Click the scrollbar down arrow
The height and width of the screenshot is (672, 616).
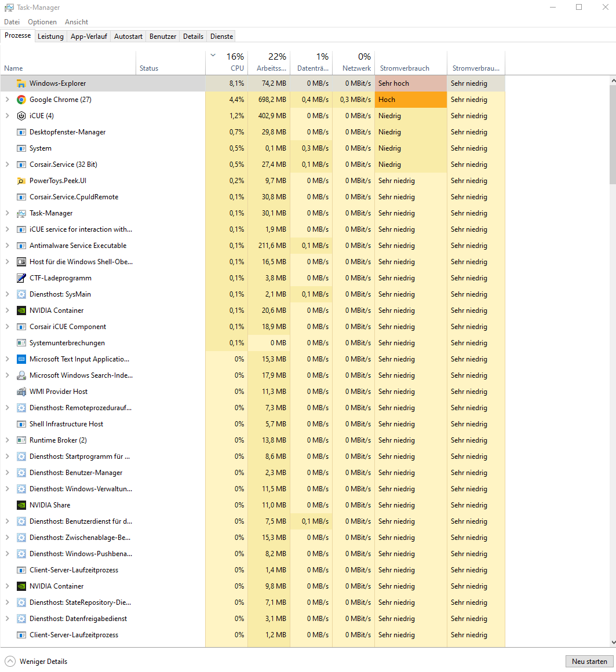[x=613, y=642]
